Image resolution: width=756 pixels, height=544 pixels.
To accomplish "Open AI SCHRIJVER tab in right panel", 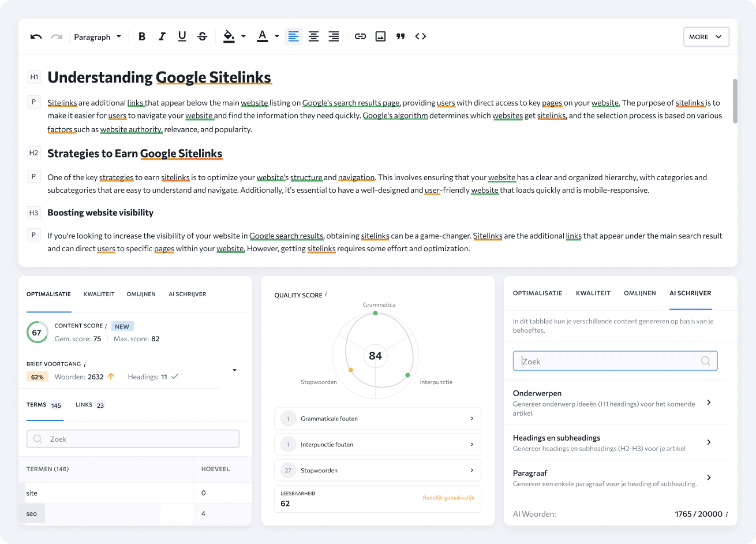I will (x=690, y=293).
